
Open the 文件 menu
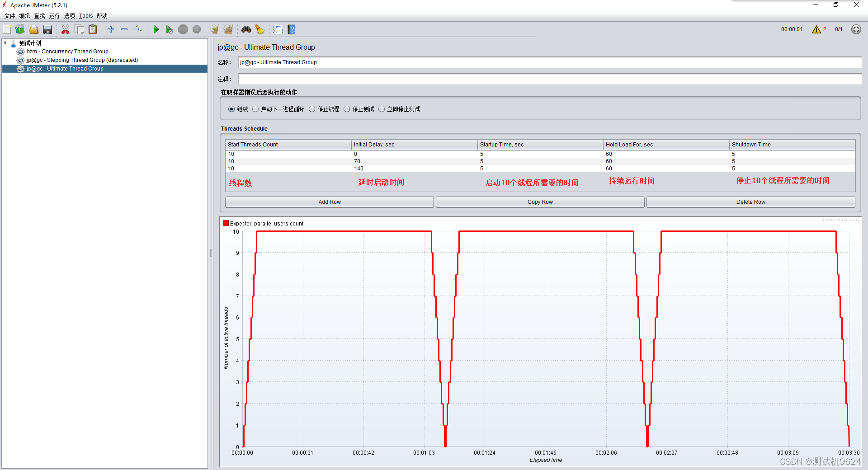(x=9, y=16)
